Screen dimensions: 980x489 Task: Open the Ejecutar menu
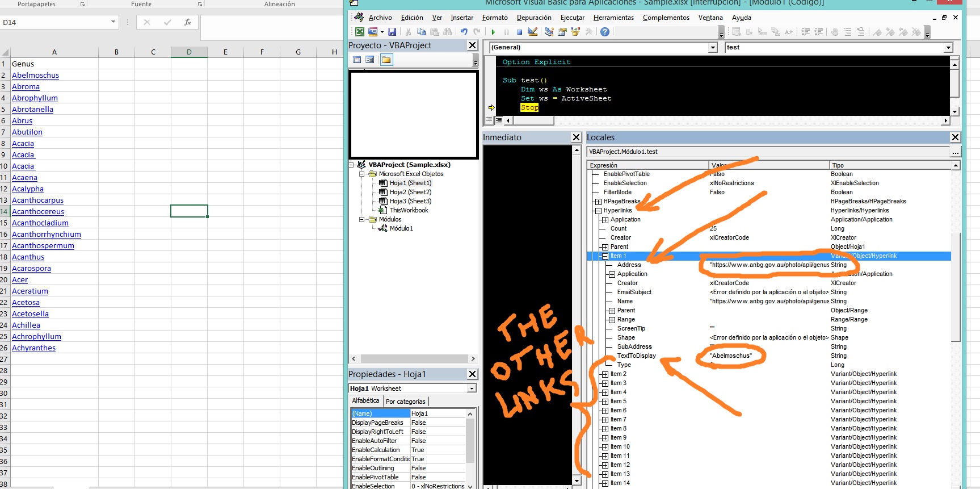tap(573, 18)
